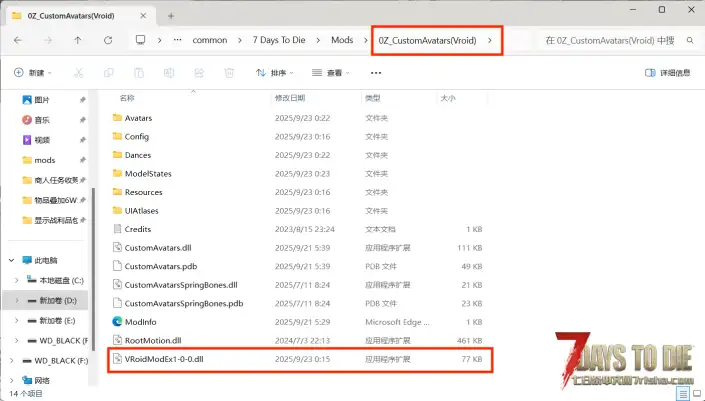Click the 0Z_CustomAvatars(Vroid) window tab
Image resolution: width=705 pixels, height=401 pixels.
(x=70, y=13)
